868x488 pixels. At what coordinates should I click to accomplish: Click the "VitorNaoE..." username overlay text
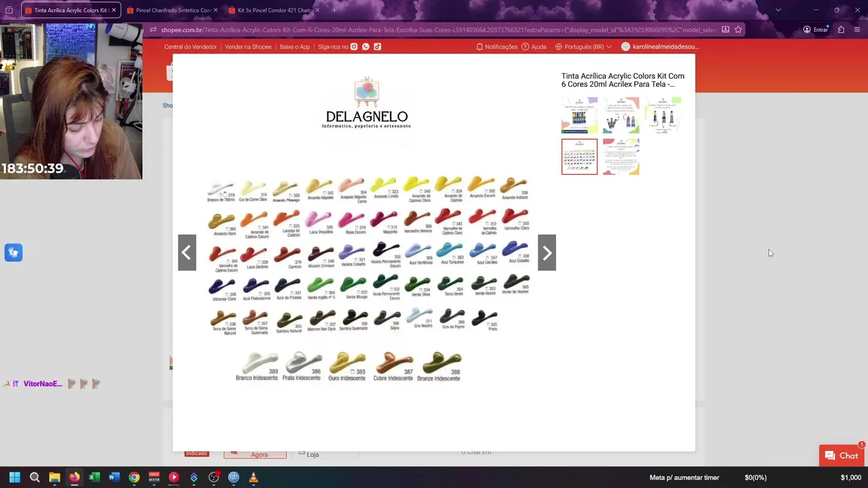pos(43,384)
